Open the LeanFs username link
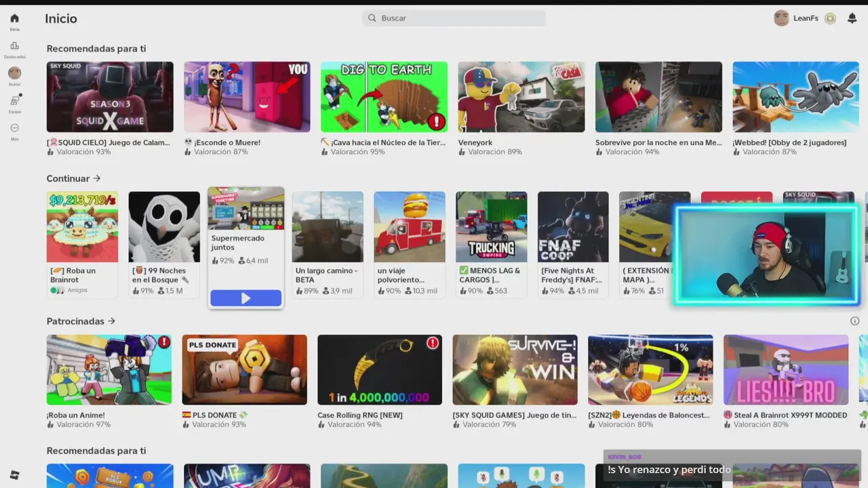This screenshot has width=868, height=488. 806,18
